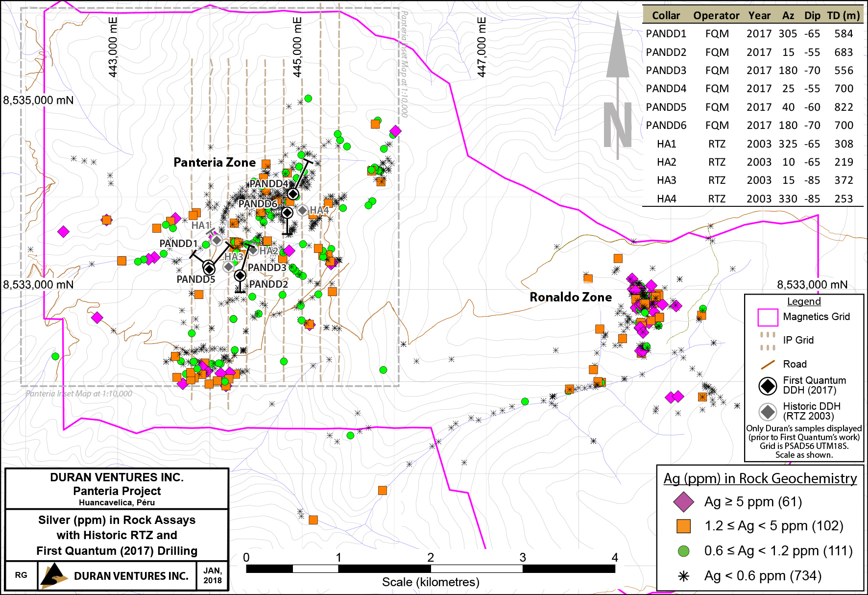
Task: Click the Duran Ventures logo triangle
Action: coord(53,575)
